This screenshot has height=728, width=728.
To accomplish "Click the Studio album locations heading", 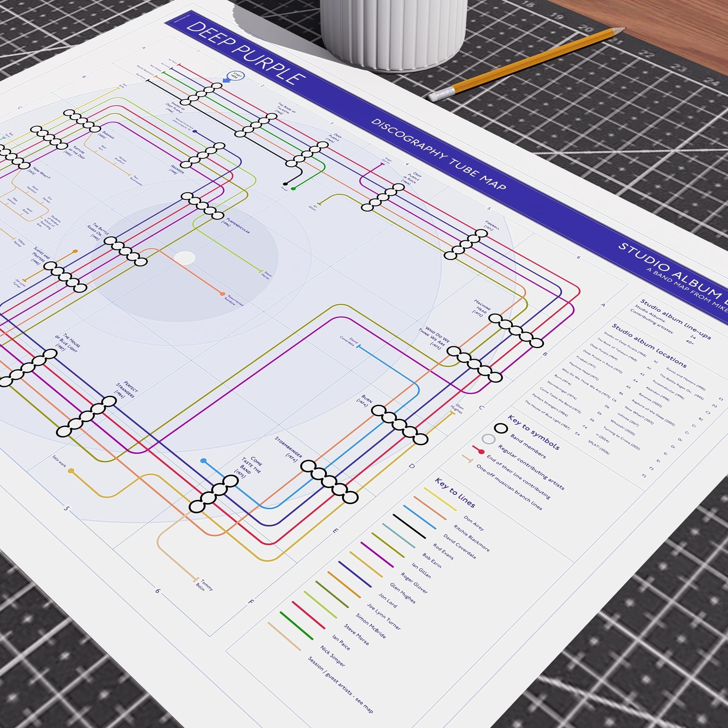I will coord(649,345).
